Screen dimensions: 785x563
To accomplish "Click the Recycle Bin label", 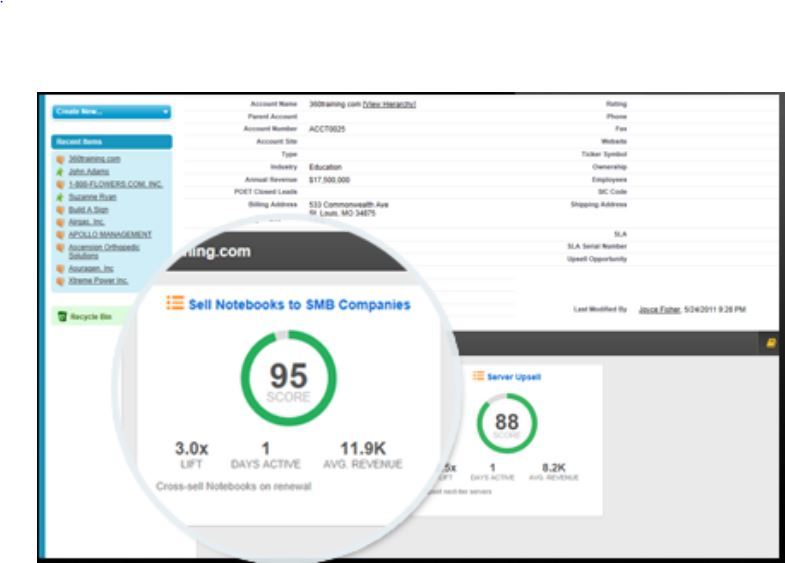I will (x=89, y=317).
